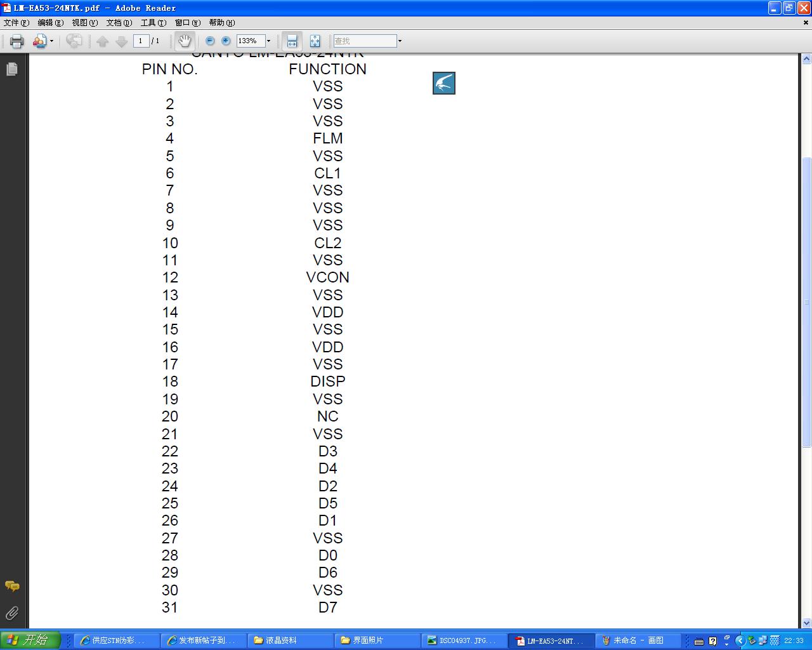Viewport: 812px width, 650px height.
Task: Open the 视图 (View) menu
Action: coord(85,23)
